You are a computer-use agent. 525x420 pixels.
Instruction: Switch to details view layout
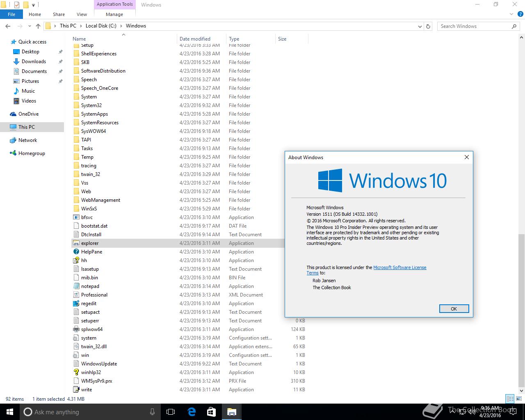point(510,399)
